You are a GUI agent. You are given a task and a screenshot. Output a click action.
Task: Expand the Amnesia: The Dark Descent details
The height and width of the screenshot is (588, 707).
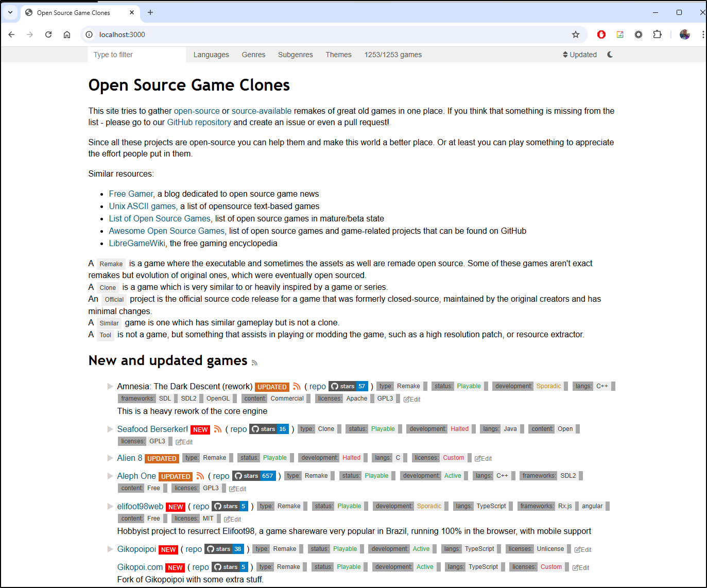110,386
